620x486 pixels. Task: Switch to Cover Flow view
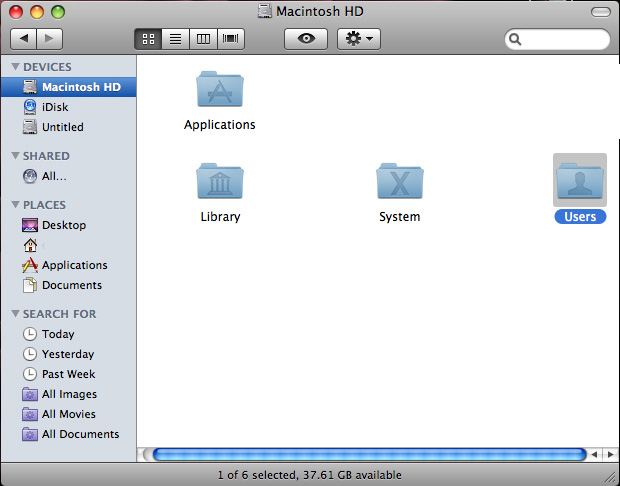[x=231, y=39]
